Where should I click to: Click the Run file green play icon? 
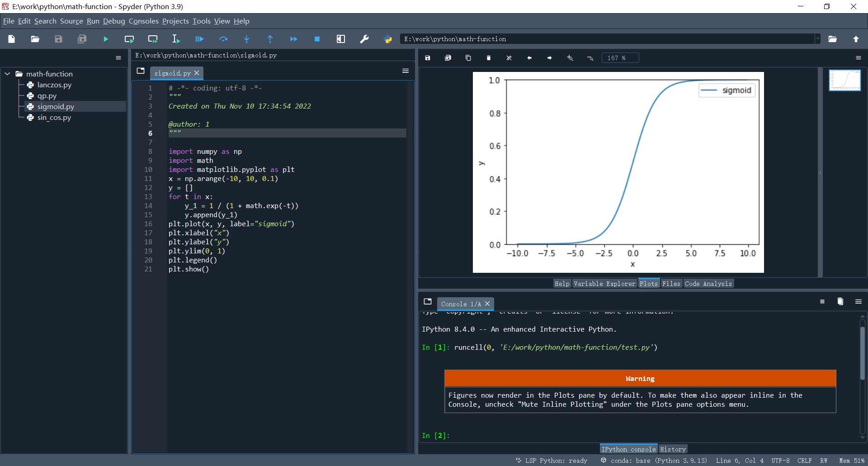106,39
